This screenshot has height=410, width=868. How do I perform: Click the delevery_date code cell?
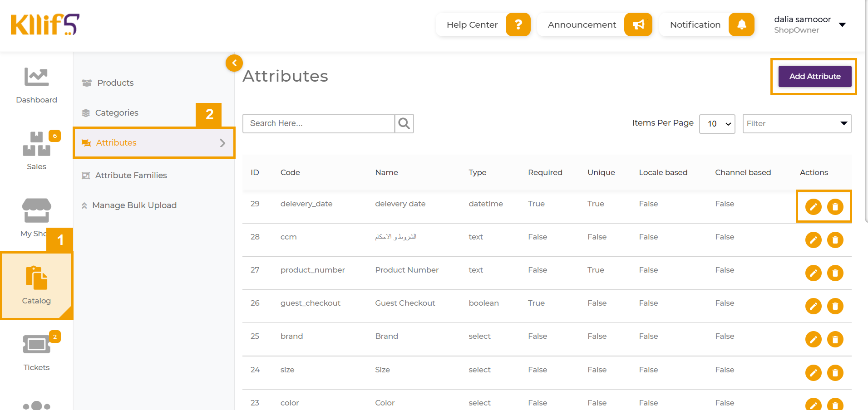(306, 204)
